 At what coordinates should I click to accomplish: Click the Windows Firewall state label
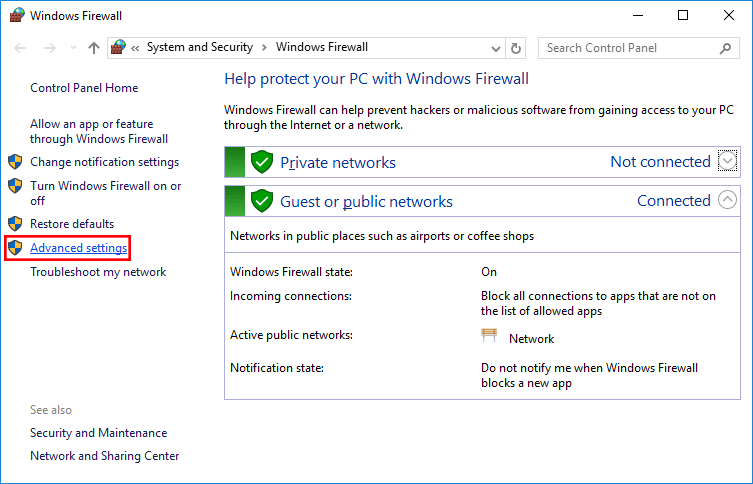[291, 272]
